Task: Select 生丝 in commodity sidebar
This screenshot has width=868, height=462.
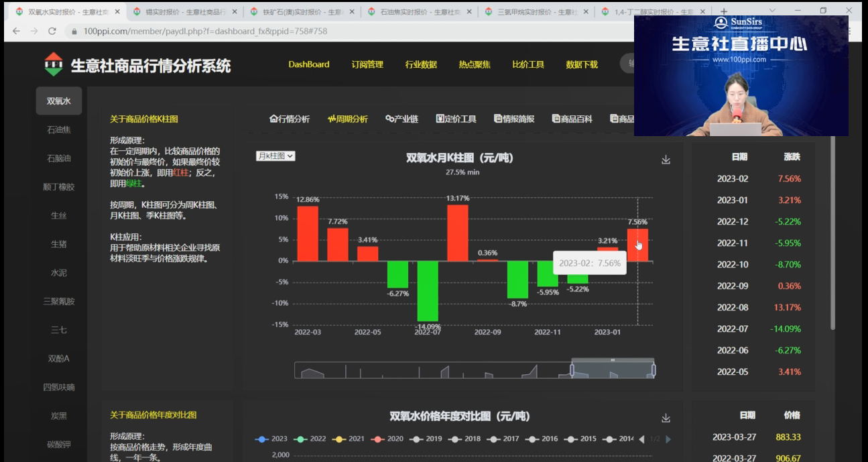Action: coord(59,215)
